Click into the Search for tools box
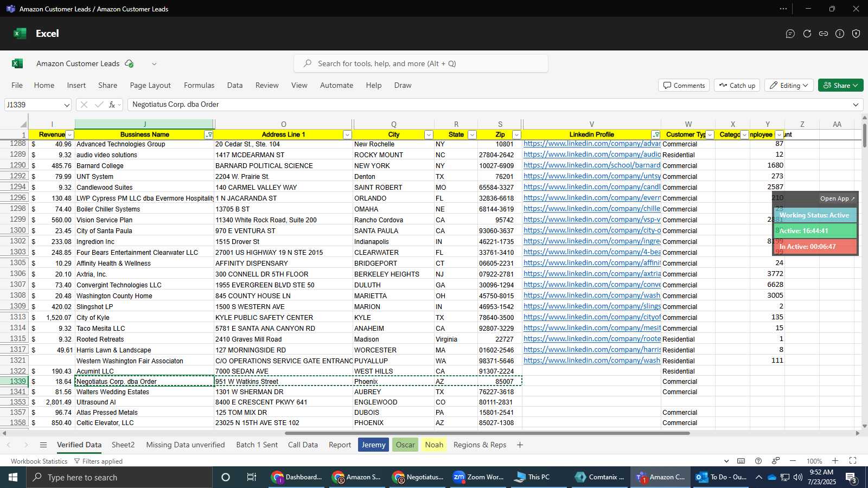This screenshot has height=488, width=868. tap(421, 63)
